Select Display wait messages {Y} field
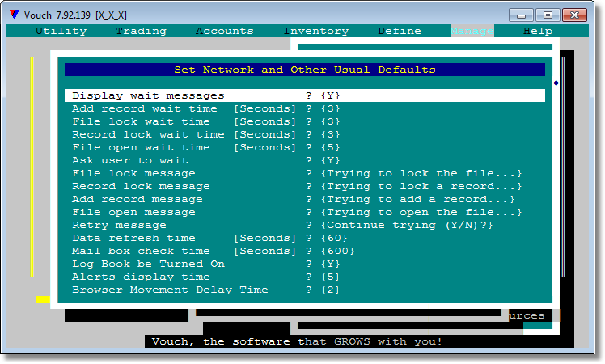 click(x=305, y=95)
